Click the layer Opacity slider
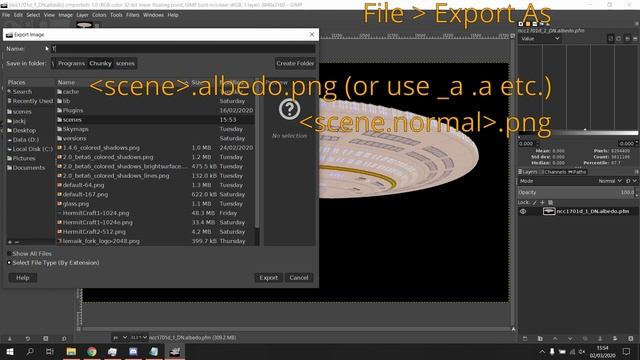640x360 pixels. 577,192
